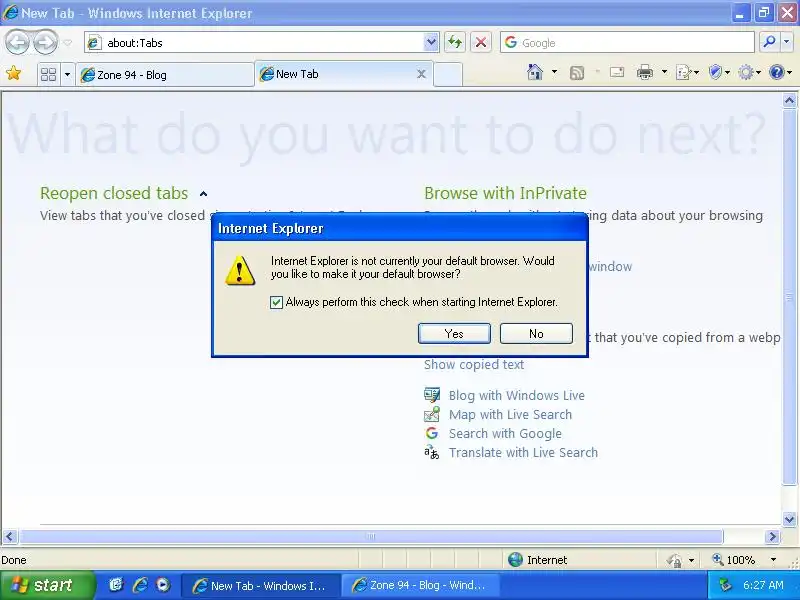This screenshot has width=800, height=600.
Task: Click the Back navigation arrow
Action: pos(17,42)
